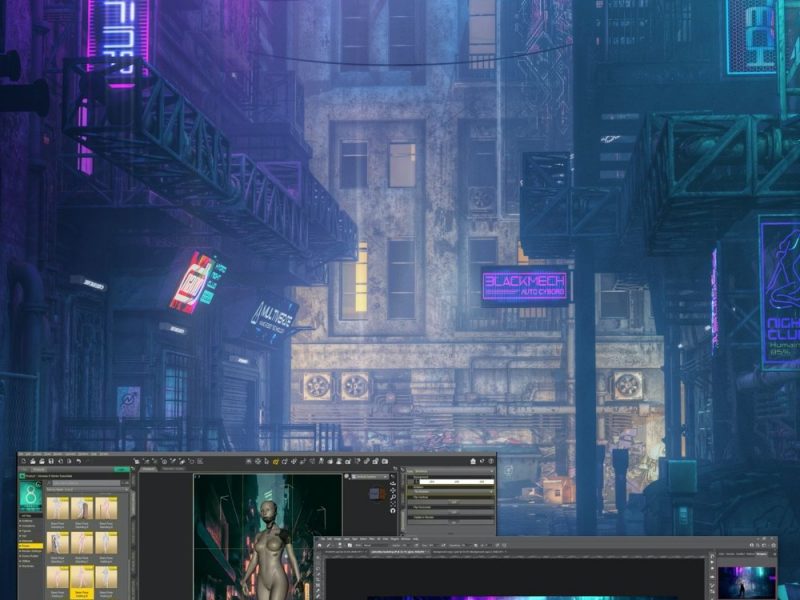Click the frame icon beside the DAZ viewport
This screenshot has width=800, height=600.
(x=393, y=504)
